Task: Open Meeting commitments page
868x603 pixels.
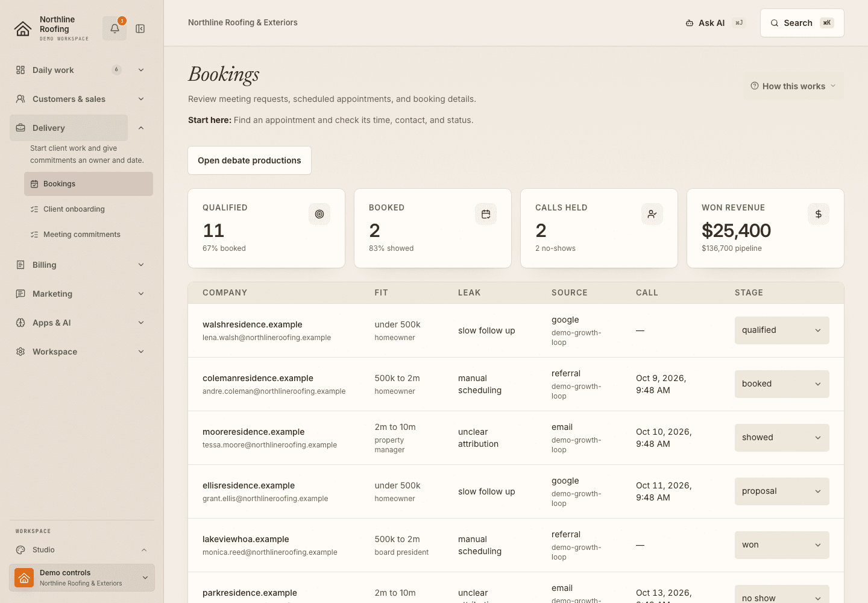Action: (89, 235)
